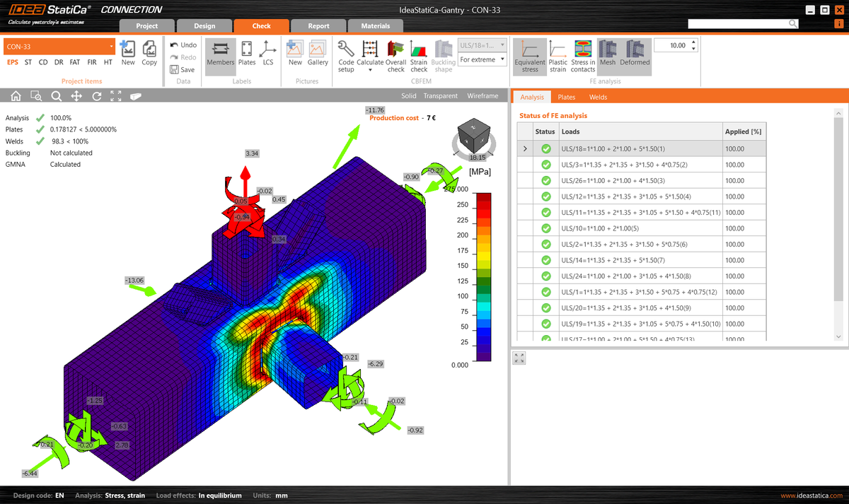The image size is (849, 504).
Task: Toggle the Members labels
Action: coord(220,55)
